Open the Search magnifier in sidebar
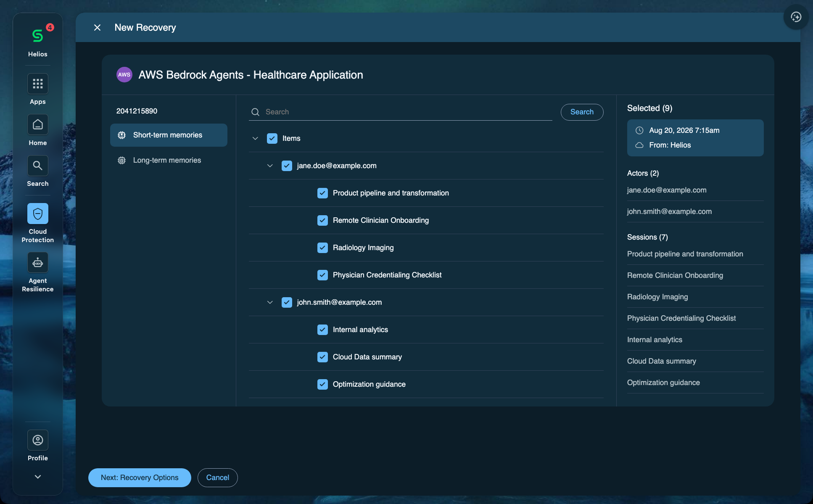 click(38, 166)
